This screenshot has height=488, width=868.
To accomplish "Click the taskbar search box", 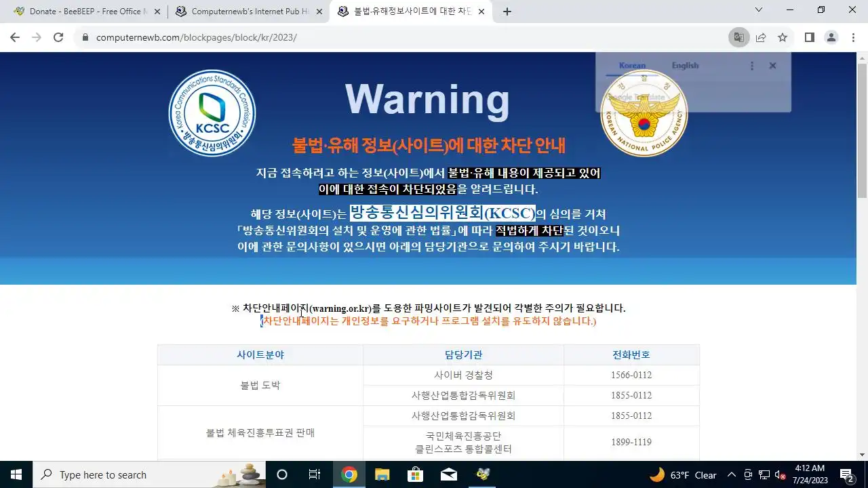I will click(149, 474).
